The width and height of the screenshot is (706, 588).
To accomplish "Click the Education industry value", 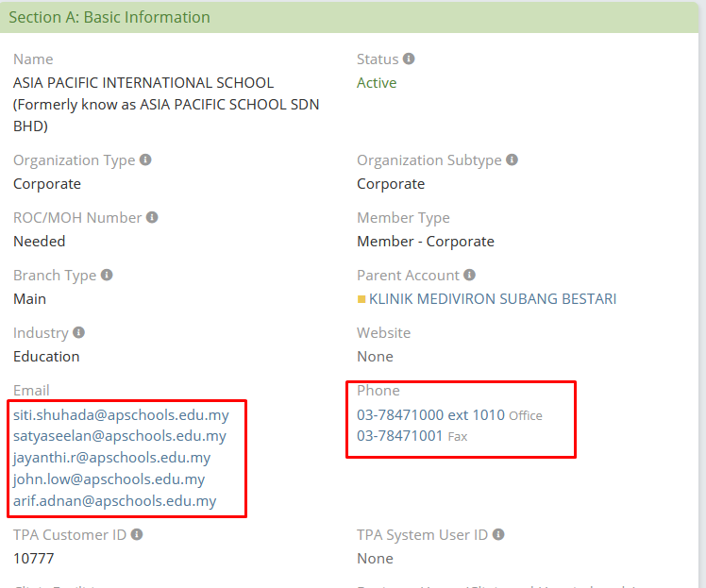I will coord(46,357).
